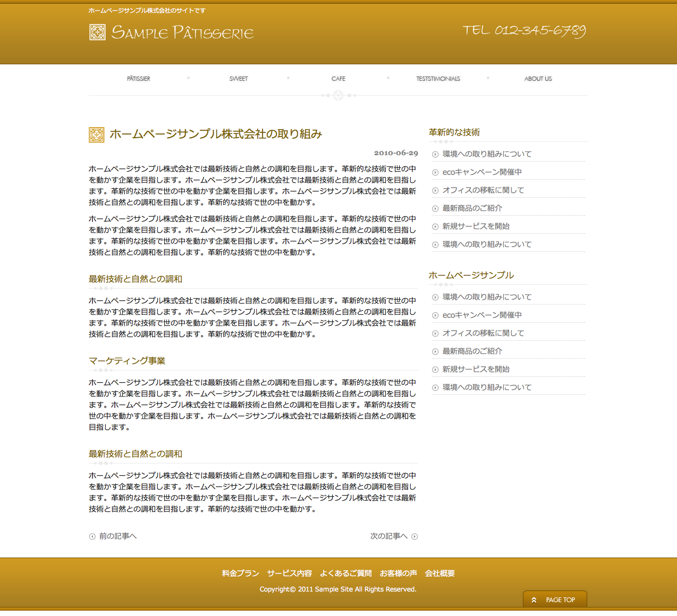This screenshot has height=616, width=677.
Task: Open the 料金プラン footer link
Action: coord(240,573)
